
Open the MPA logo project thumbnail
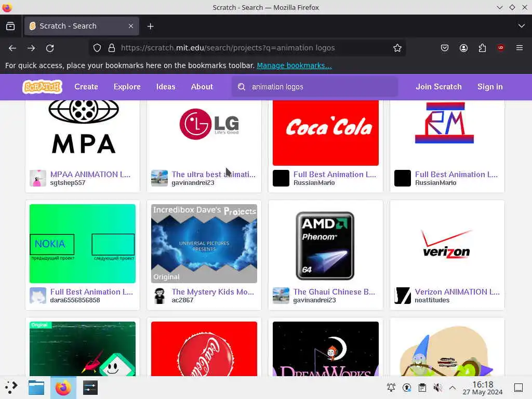pos(83,132)
